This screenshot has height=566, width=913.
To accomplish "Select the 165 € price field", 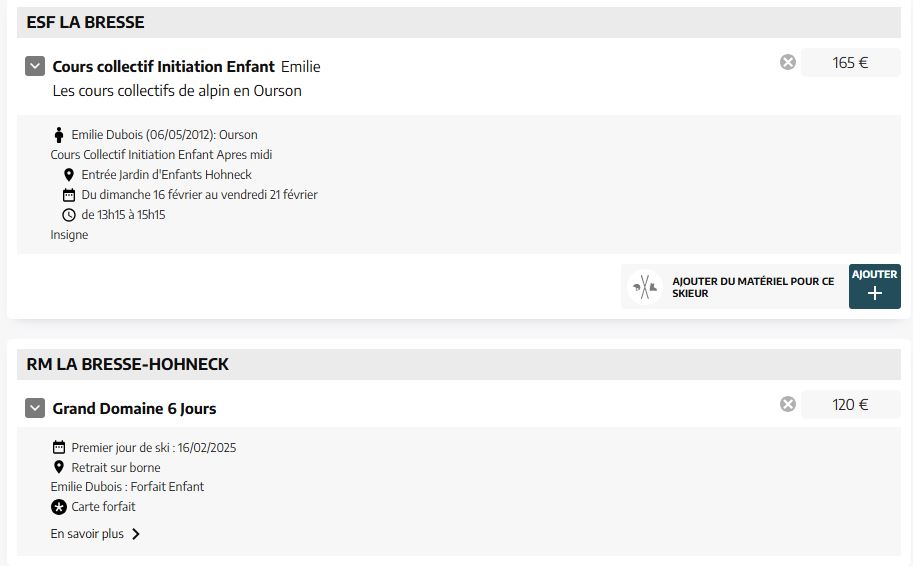I will click(851, 62).
